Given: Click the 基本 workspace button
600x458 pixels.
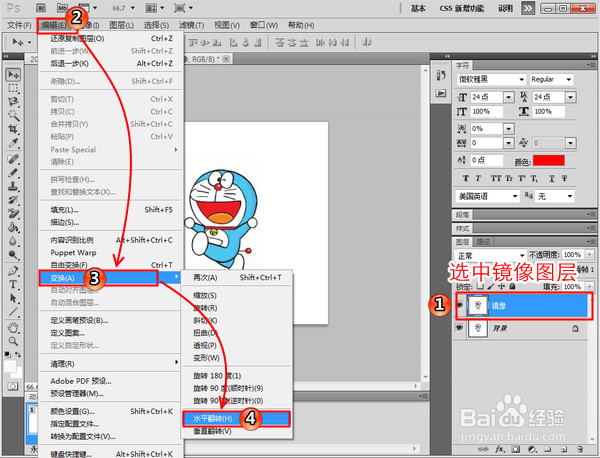Looking at the screenshot, I should tap(418, 8).
